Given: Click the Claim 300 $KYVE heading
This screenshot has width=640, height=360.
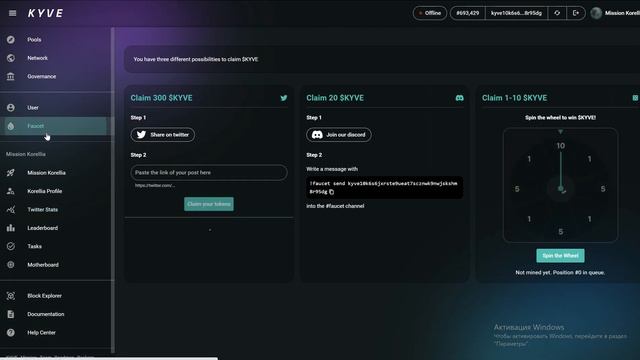Looking at the screenshot, I should pyautogui.click(x=161, y=98).
